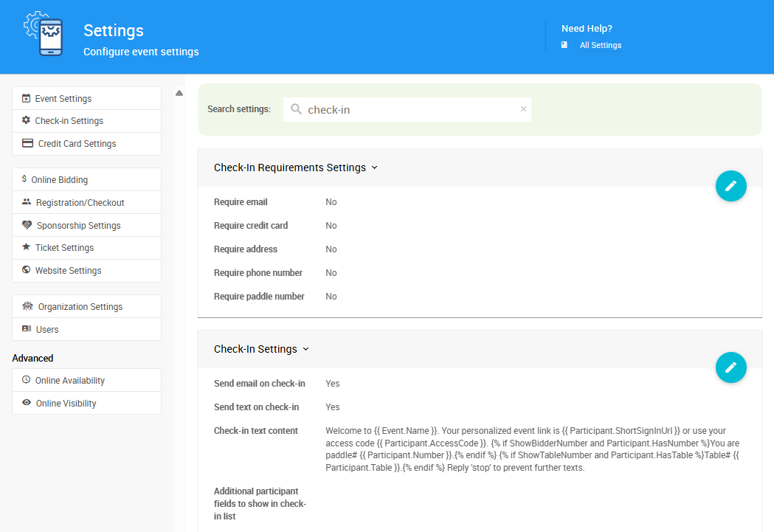774x532 pixels.
Task: Collapse the Check-In Requirements Settings section
Action: click(x=374, y=167)
